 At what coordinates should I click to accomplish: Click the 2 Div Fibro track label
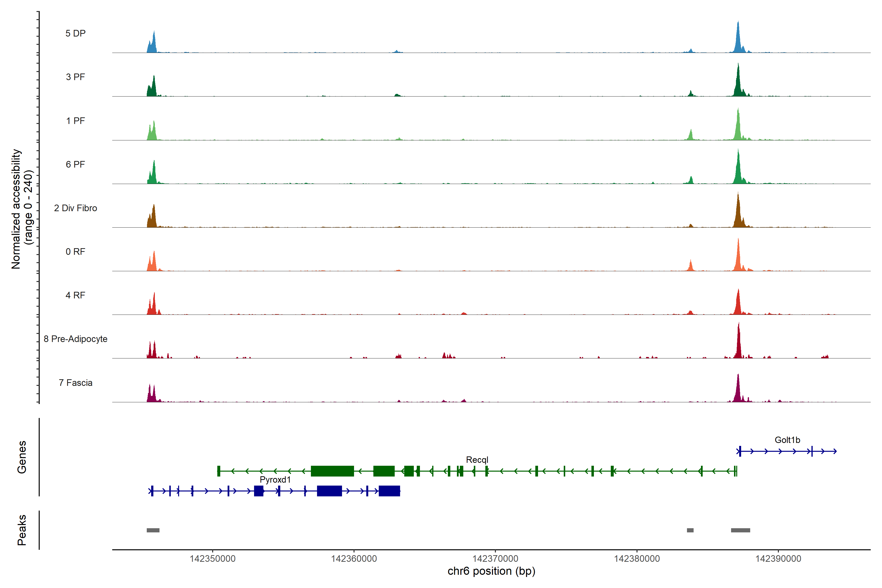pos(75,208)
